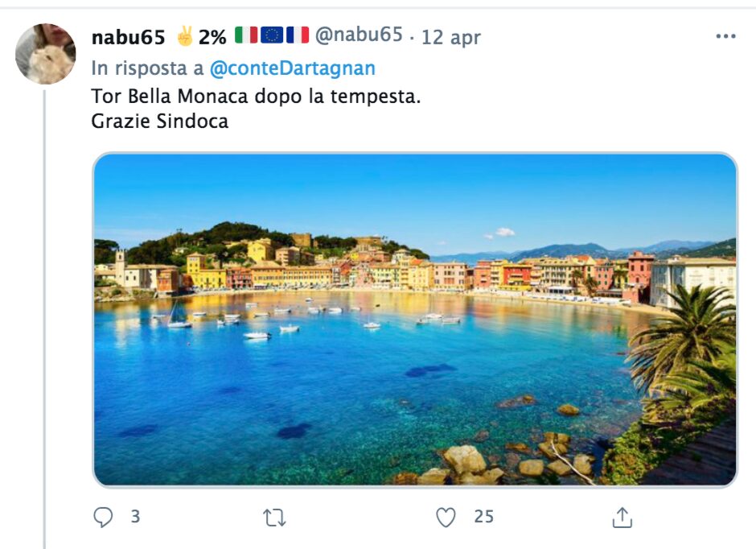Retweet this post using the retweet icon

[274, 518]
